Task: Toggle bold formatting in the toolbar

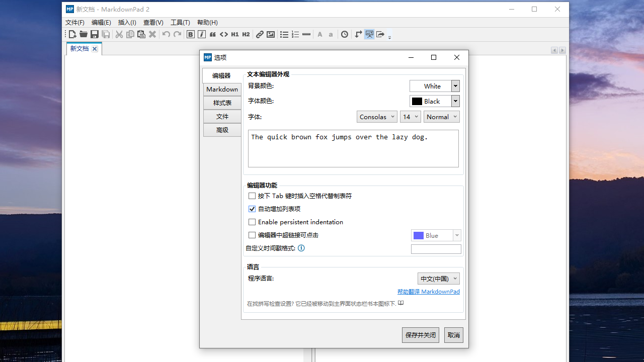Action: (x=191, y=34)
